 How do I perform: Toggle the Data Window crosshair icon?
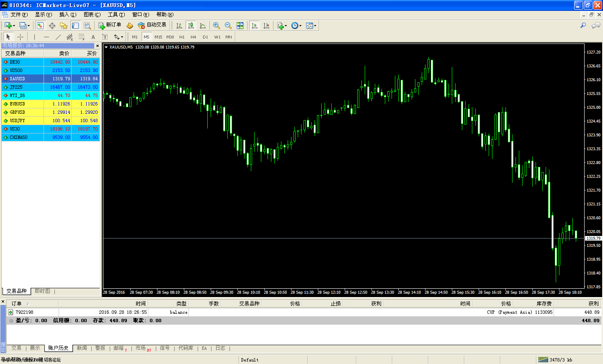[x=52, y=26]
